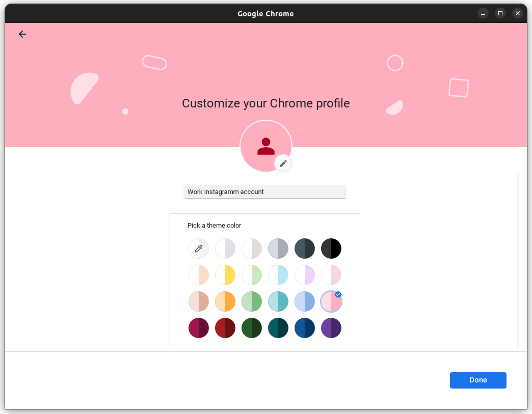Select the navy blue theme color
Image resolution: width=532 pixels, height=414 pixels.
pos(305,328)
